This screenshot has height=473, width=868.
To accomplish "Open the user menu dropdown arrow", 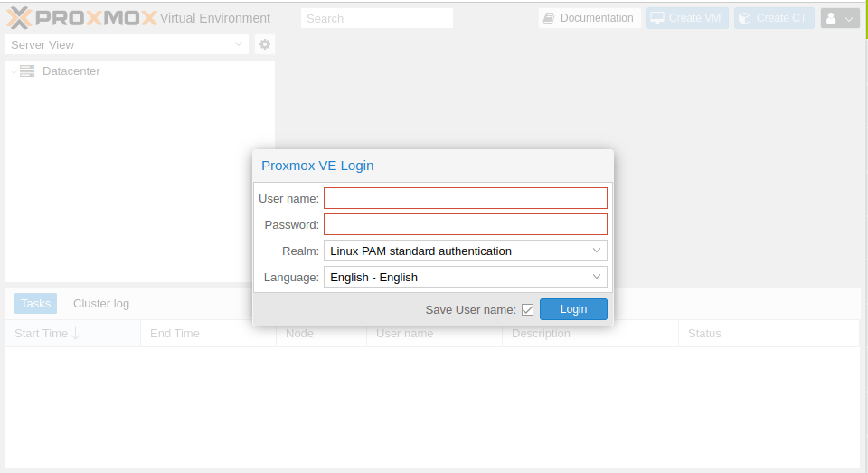I will [849, 19].
